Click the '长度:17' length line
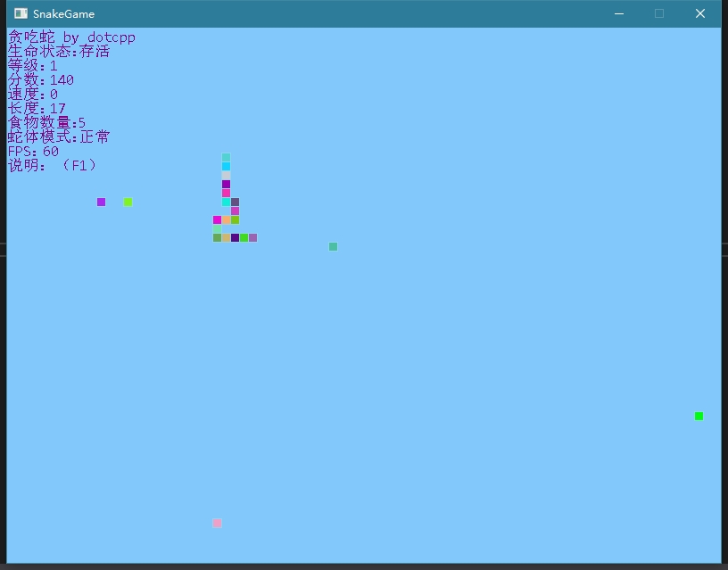This screenshot has height=570, width=728. [37, 108]
